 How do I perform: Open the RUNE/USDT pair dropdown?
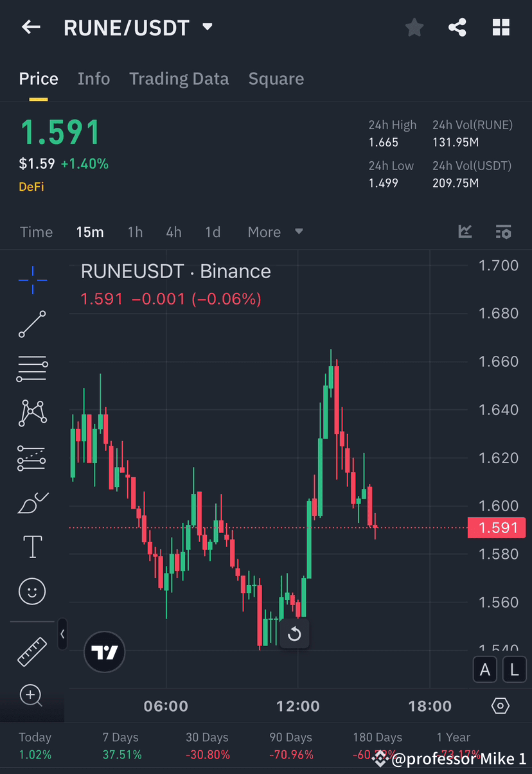click(x=207, y=27)
